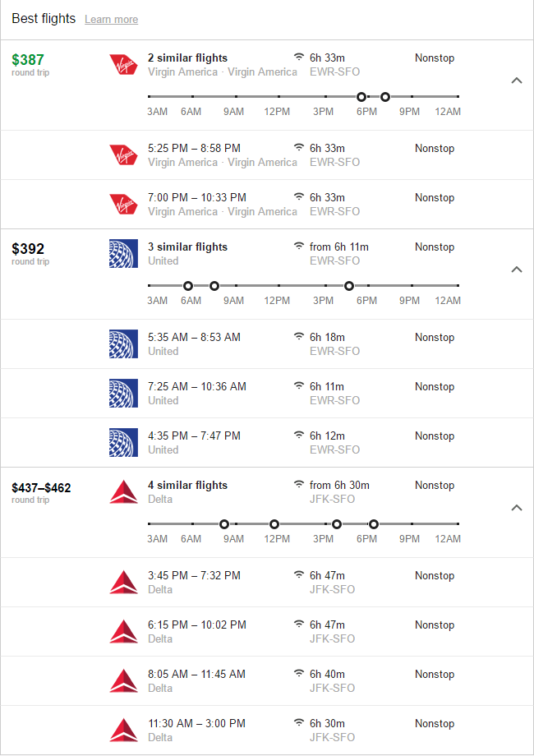Viewport: 534px width, 756px height.
Task: Click the first marker on the Virgin America timeline
Action: tap(361, 97)
